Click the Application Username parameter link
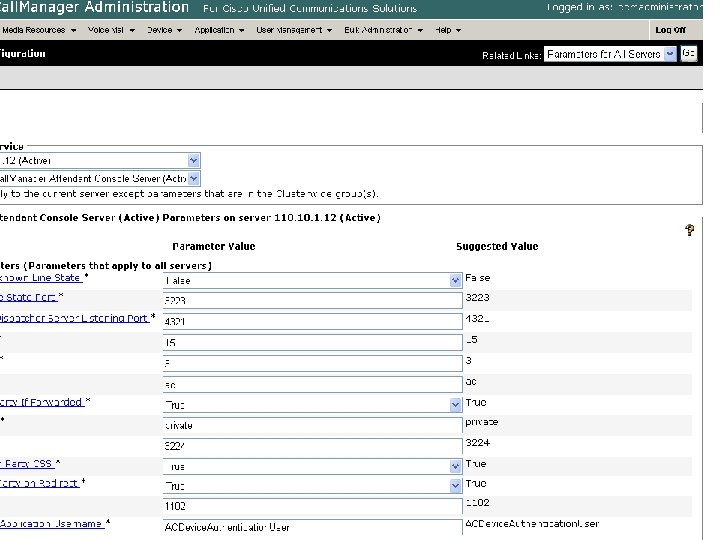 click(x=52, y=523)
